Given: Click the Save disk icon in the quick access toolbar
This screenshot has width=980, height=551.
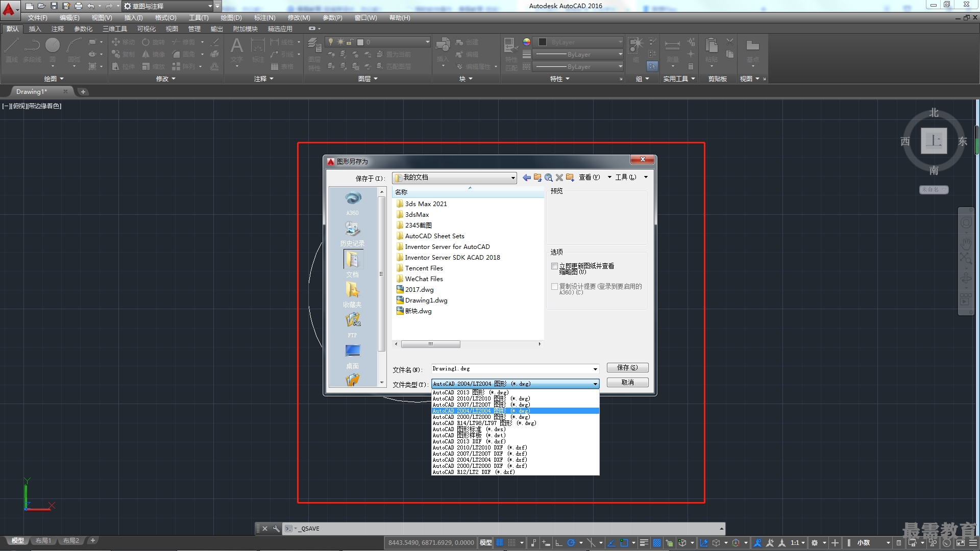Looking at the screenshot, I should [x=54, y=6].
